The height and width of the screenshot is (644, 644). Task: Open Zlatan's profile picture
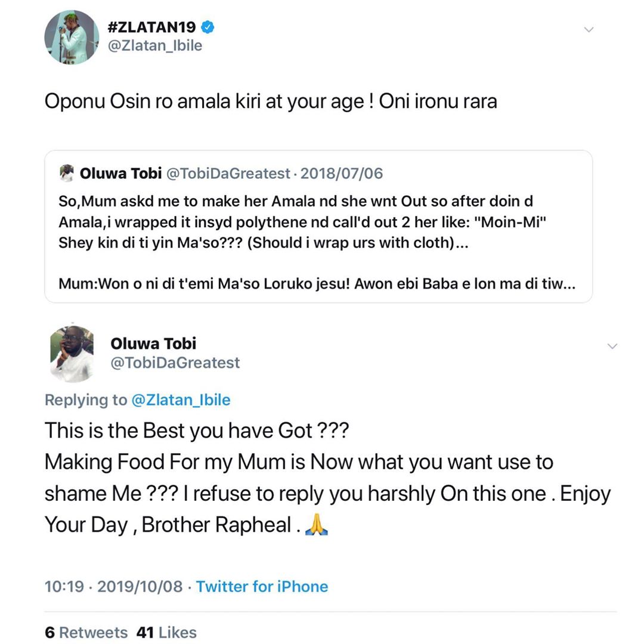pyautogui.click(x=72, y=37)
